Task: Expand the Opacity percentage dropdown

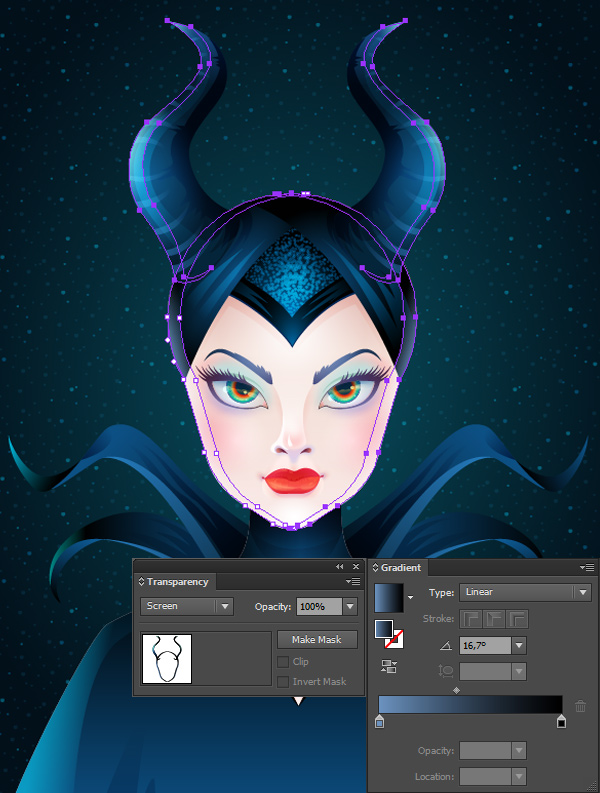Action: tap(350, 606)
